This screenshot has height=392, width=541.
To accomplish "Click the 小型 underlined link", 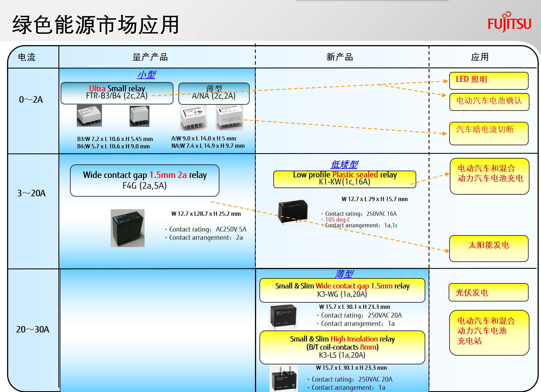I will point(147,74).
